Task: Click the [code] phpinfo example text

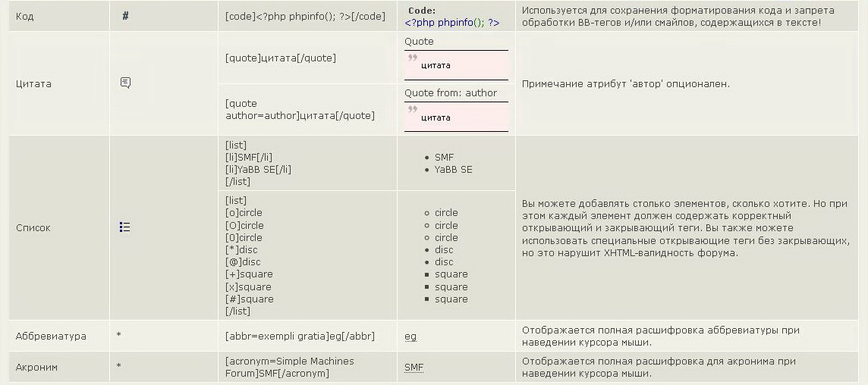Action: pos(305,16)
